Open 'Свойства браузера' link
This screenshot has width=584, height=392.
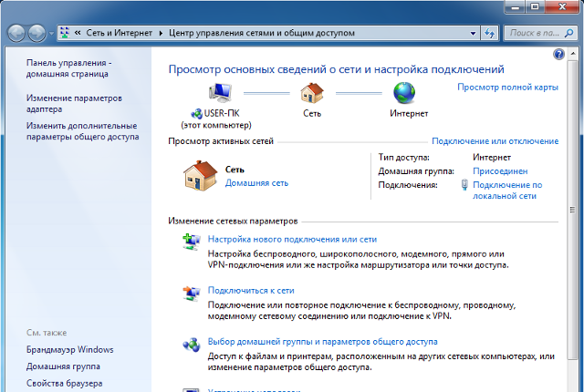click(x=64, y=383)
